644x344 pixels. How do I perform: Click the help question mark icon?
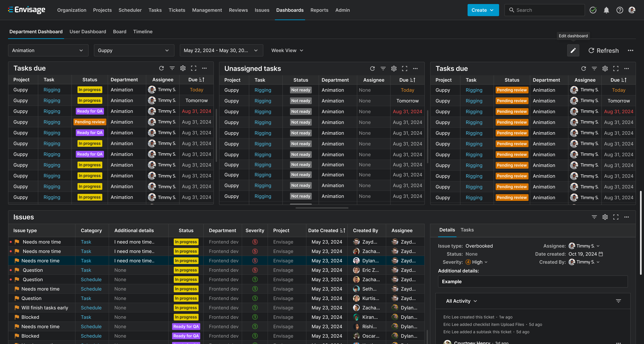620,10
